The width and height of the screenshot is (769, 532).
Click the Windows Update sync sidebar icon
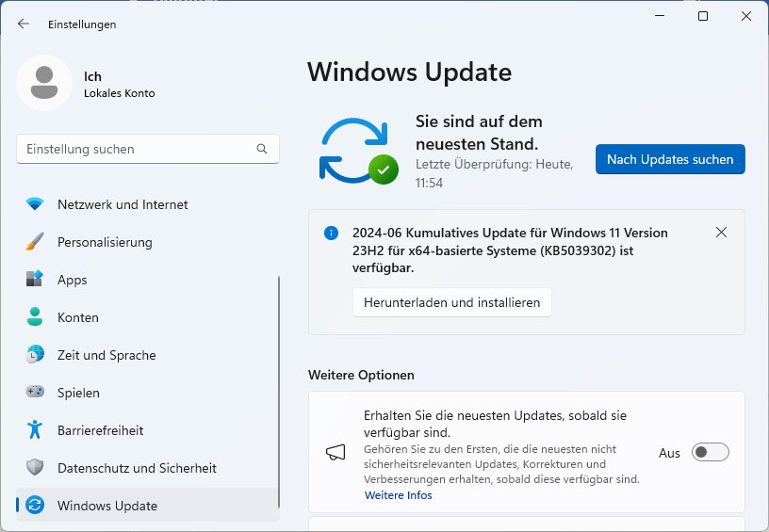[35, 505]
